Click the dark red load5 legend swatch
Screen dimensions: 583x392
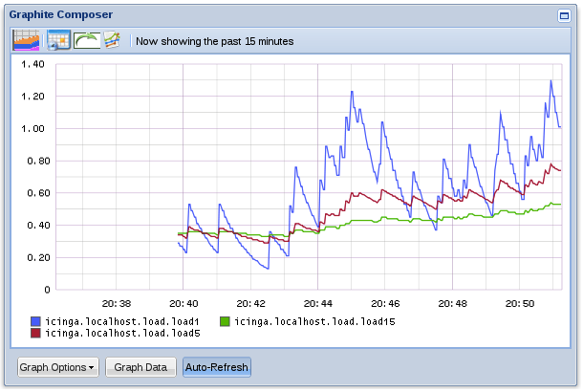pyautogui.click(x=35, y=333)
